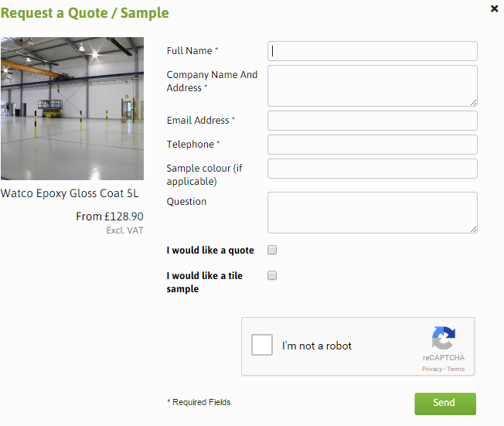
Task: Click into the Telephone field
Action: pyautogui.click(x=373, y=145)
